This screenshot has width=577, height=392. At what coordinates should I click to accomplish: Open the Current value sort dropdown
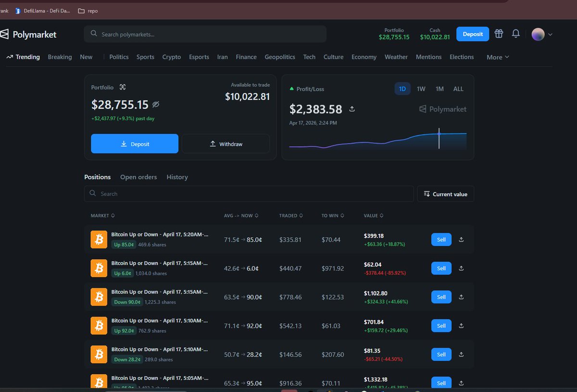(x=446, y=194)
